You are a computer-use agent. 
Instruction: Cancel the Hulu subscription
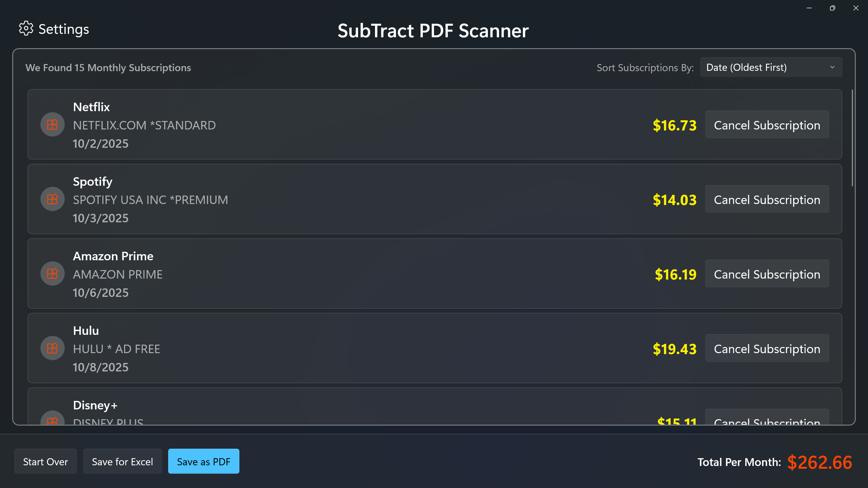[767, 348]
